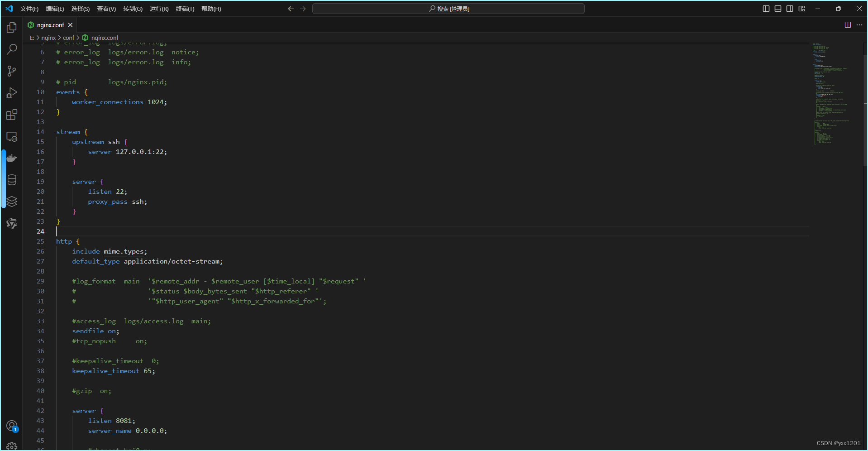Toggle the primary side bar
Viewport: 868px width, 451px height.
click(766, 9)
